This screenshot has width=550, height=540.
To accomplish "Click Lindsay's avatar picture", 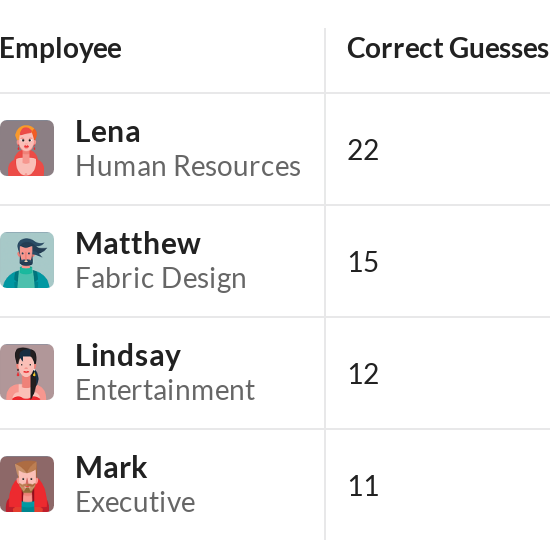I will [x=27, y=372].
